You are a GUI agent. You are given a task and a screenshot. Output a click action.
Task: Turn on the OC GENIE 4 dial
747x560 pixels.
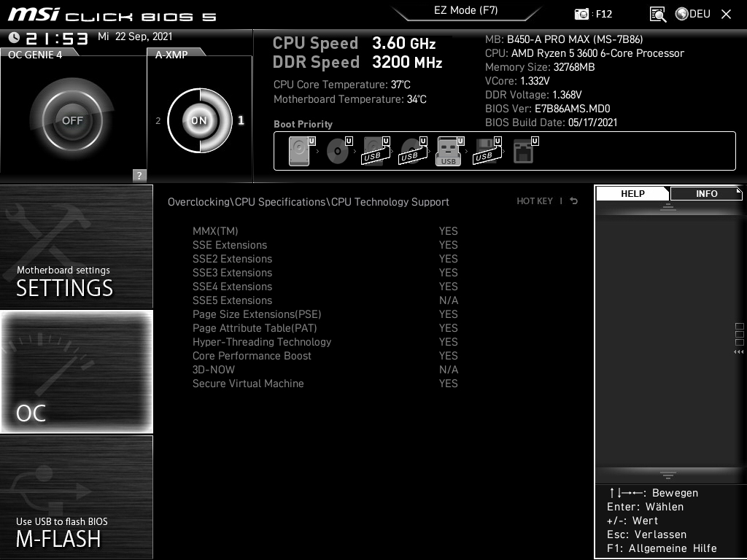tap(71, 119)
